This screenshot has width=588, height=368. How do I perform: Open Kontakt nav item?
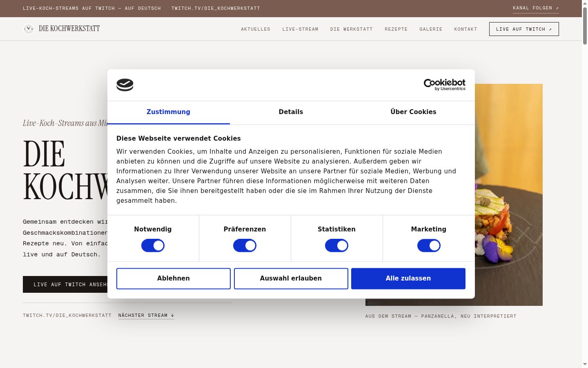[465, 29]
